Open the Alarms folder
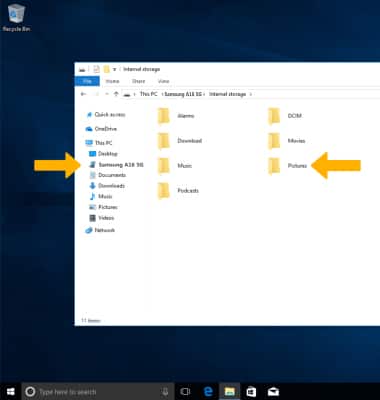The image size is (380, 400). coord(176,116)
